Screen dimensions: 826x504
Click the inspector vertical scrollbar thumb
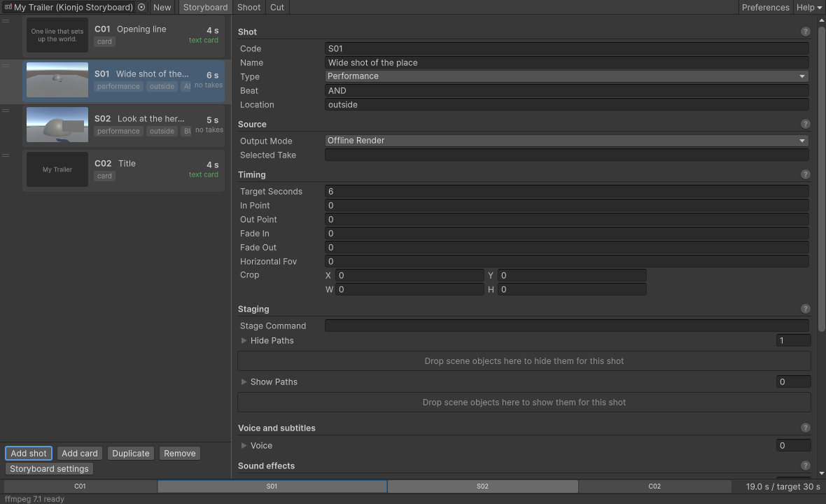point(821,178)
